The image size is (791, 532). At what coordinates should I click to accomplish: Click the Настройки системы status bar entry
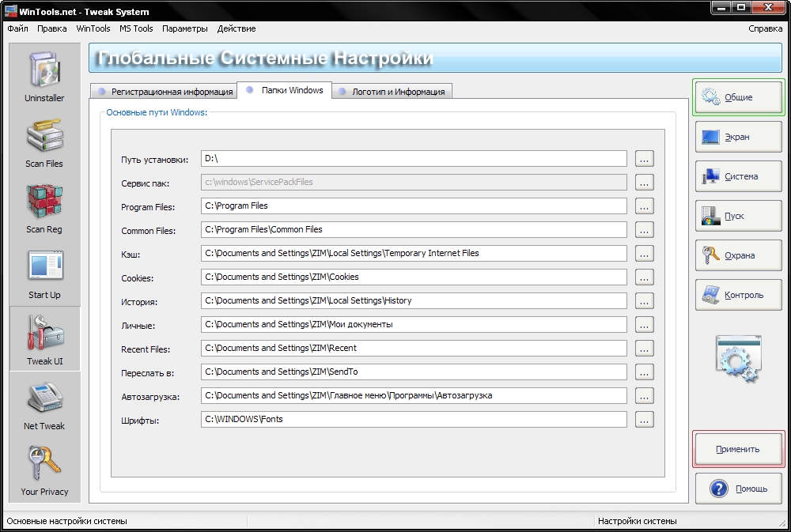(x=637, y=521)
